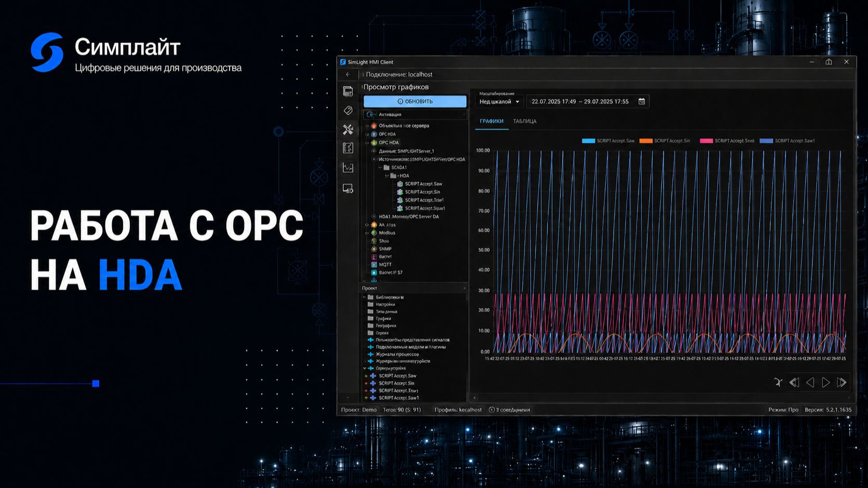
Task: Open the Масштабирование dropdown
Action: [499, 101]
